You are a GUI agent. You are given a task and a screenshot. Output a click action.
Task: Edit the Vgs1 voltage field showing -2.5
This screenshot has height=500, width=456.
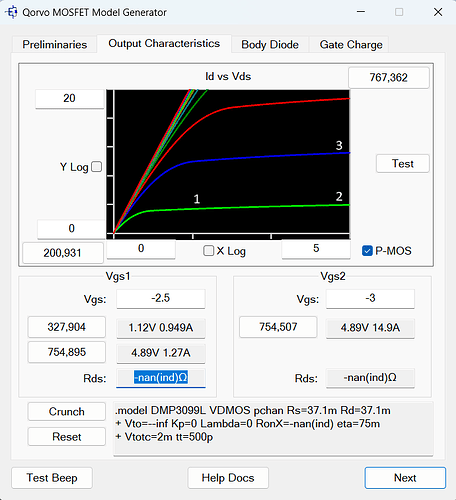pyautogui.click(x=161, y=298)
